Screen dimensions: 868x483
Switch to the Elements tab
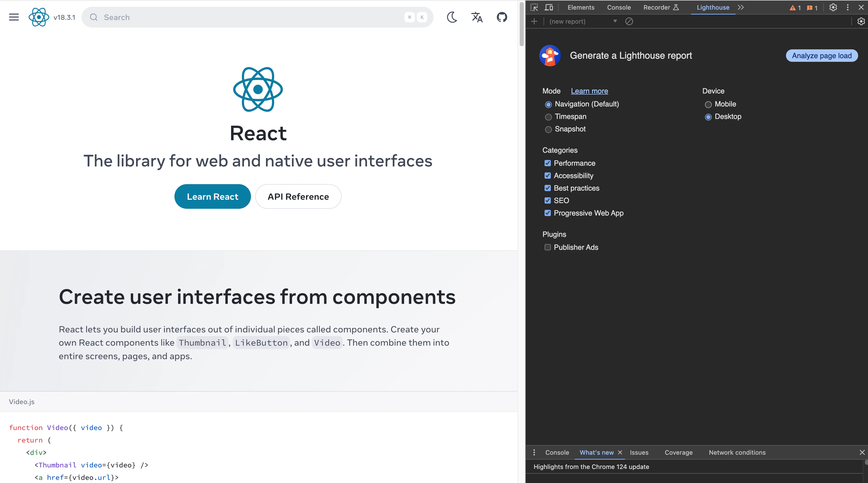[x=581, y=8]
